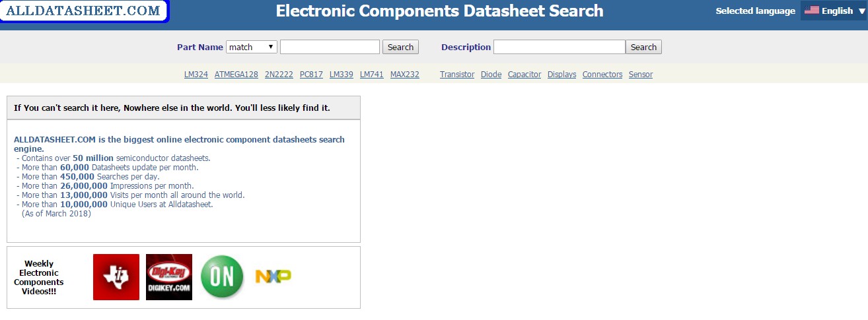Open the ON Semiconductor green logo
The height and width of the screenshot is (320, 868).
tap(222, 277)
